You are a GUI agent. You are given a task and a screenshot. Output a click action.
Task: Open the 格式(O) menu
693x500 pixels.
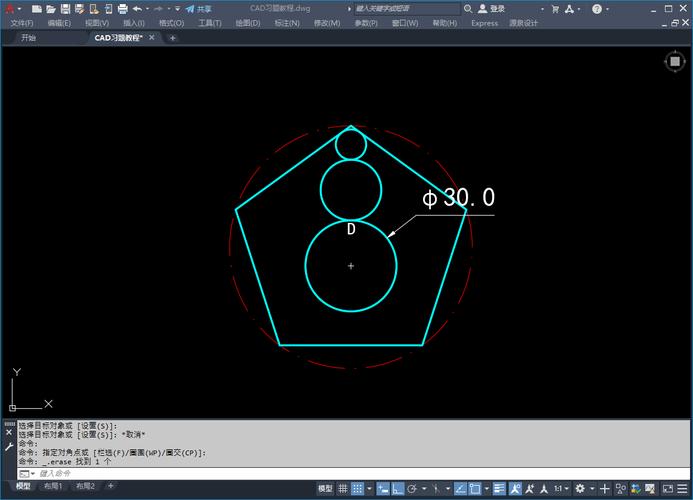171,23
